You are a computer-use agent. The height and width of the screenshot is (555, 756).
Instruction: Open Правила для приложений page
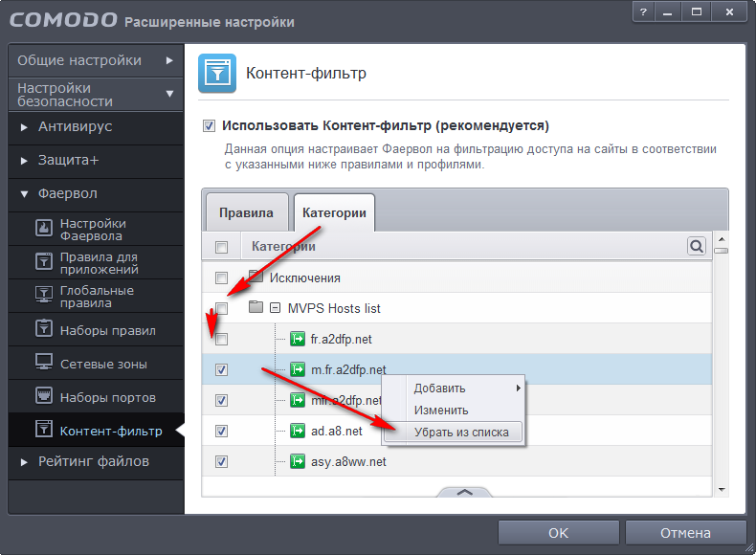pyautogui.click(x=96, y=262)
